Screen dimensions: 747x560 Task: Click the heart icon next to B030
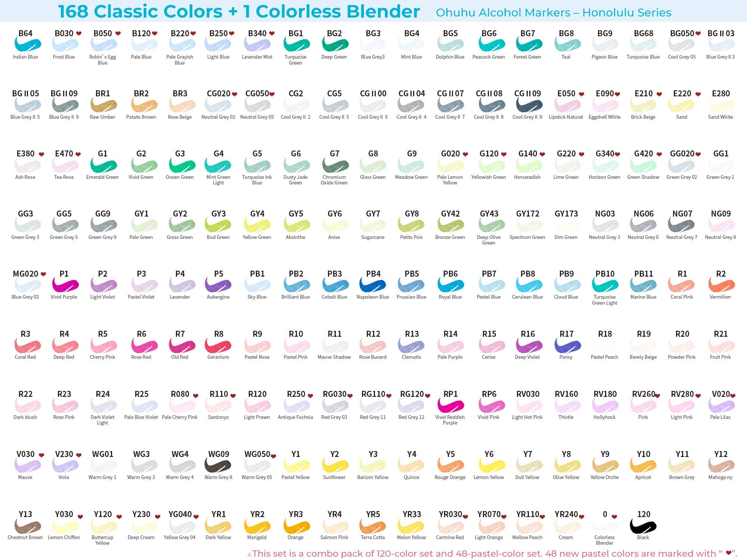(x=79, y=33)
